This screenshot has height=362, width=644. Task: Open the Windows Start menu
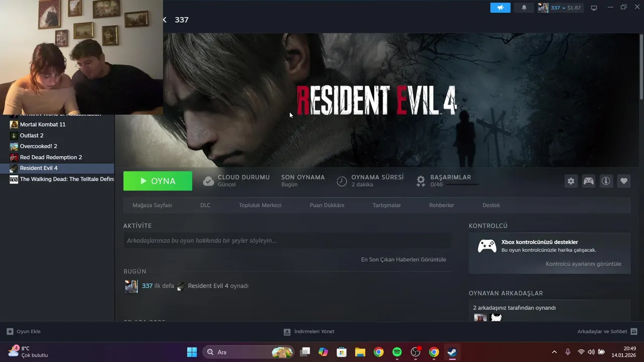click(192, 352)
